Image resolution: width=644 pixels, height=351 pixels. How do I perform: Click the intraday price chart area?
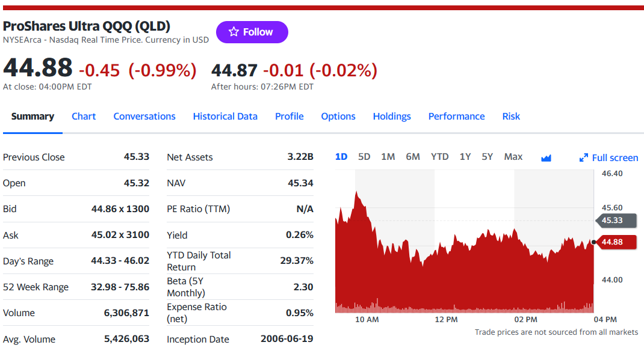point(465,241)
